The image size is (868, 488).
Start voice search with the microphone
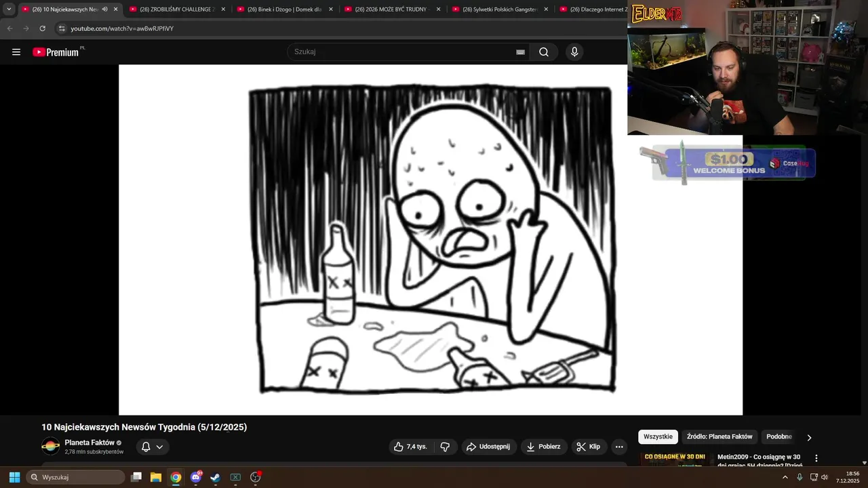pyautogui.click(x=574, y=52)
